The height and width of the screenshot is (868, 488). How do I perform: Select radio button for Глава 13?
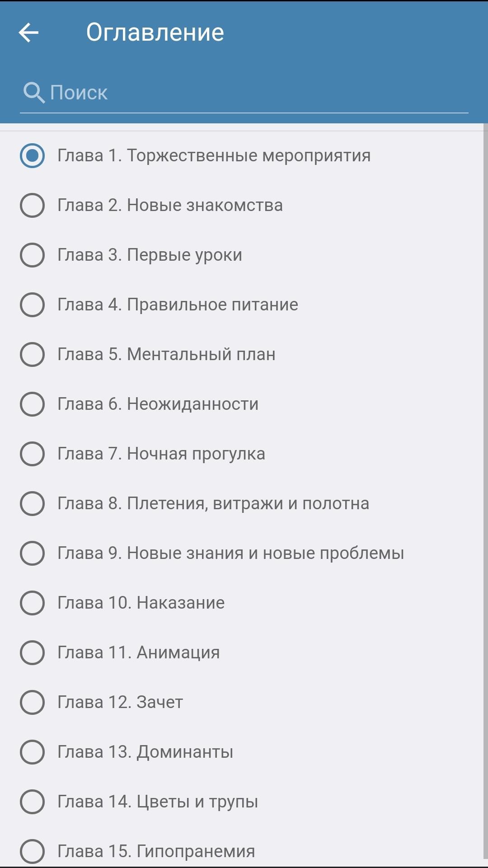[33, 752]
